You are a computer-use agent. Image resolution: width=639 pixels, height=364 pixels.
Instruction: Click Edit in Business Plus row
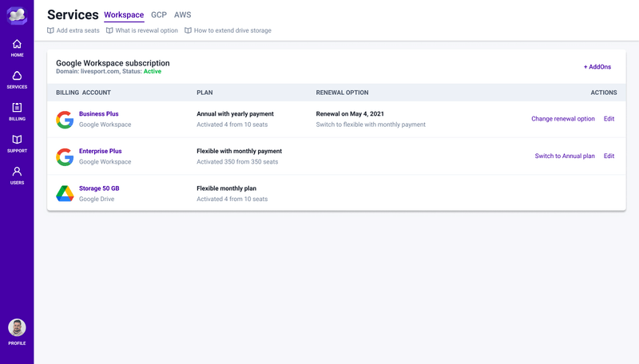(x=609, y=119)
